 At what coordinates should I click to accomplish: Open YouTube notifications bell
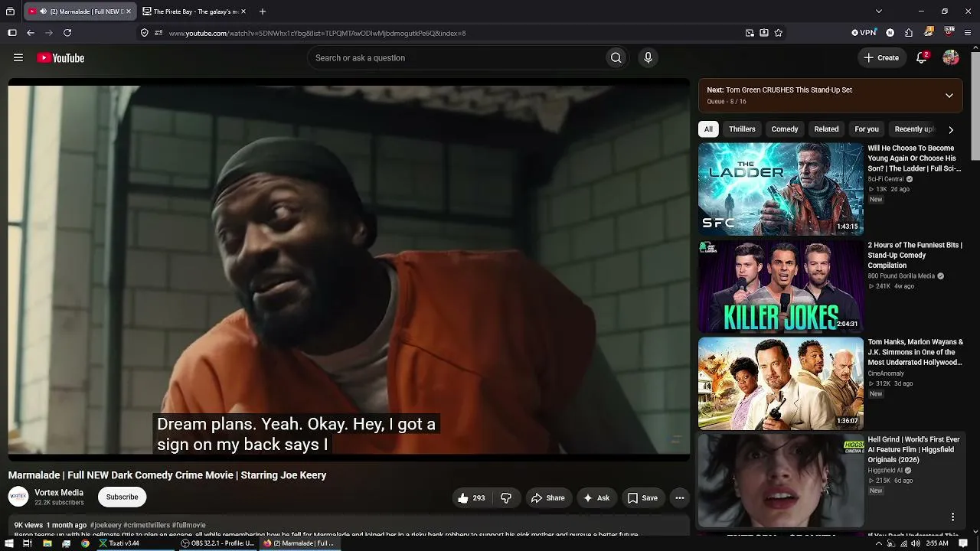(922, 58)
